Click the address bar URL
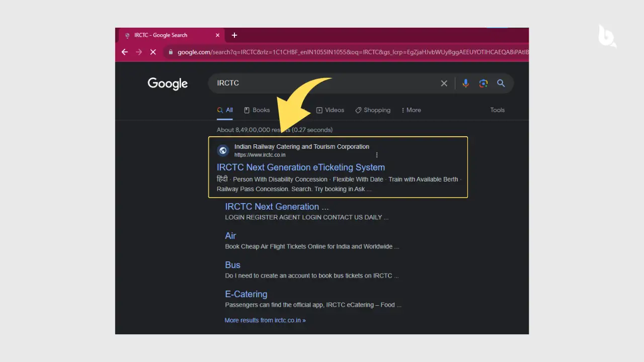 click(x=353, y=52)
